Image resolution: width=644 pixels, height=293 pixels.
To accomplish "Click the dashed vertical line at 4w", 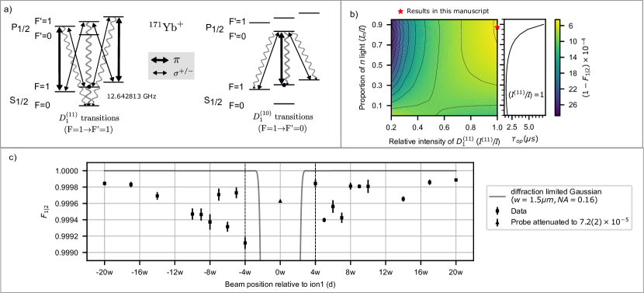I will coord(316,211).
